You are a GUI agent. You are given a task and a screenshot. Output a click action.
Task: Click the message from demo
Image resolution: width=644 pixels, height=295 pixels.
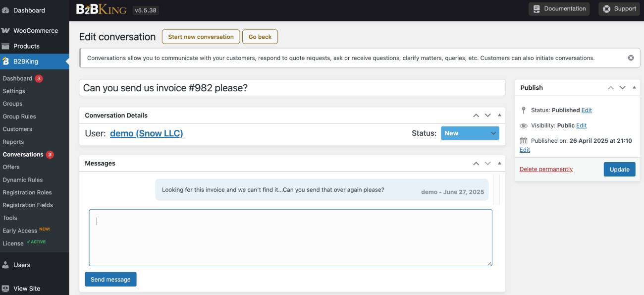tap(322, 190)
